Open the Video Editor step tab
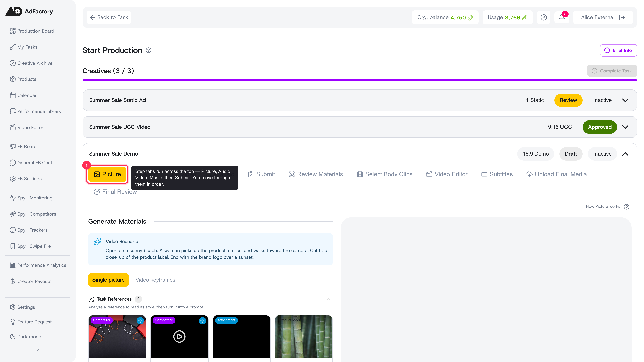 [447, 174]
